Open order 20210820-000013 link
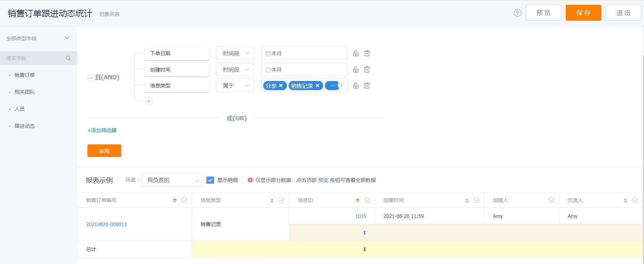This screenshot has width=644, height=264. (106, 224)
